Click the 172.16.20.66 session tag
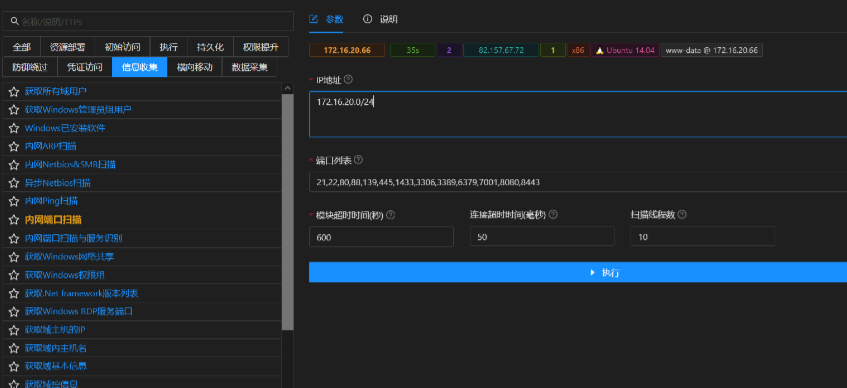This screenshot has height=388, width=847. tap(347, 50)
